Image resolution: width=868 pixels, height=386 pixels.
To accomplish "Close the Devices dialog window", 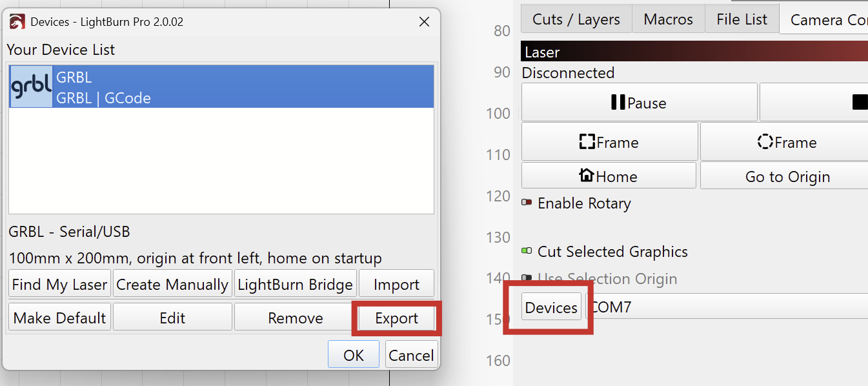I will coord(424,22).
